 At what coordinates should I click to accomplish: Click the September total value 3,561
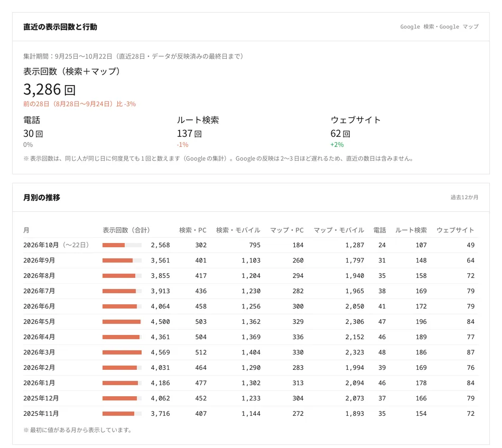(161, 260)
